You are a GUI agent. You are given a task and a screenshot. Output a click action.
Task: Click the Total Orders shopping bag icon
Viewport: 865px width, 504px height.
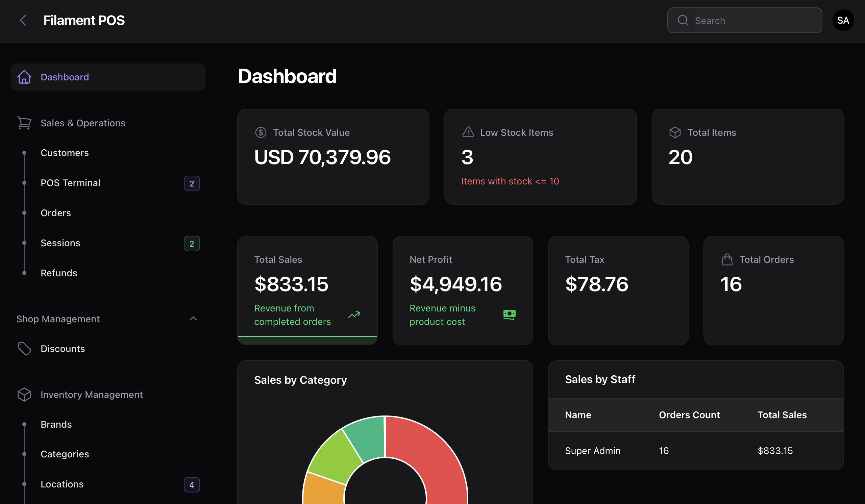point(727,260)
